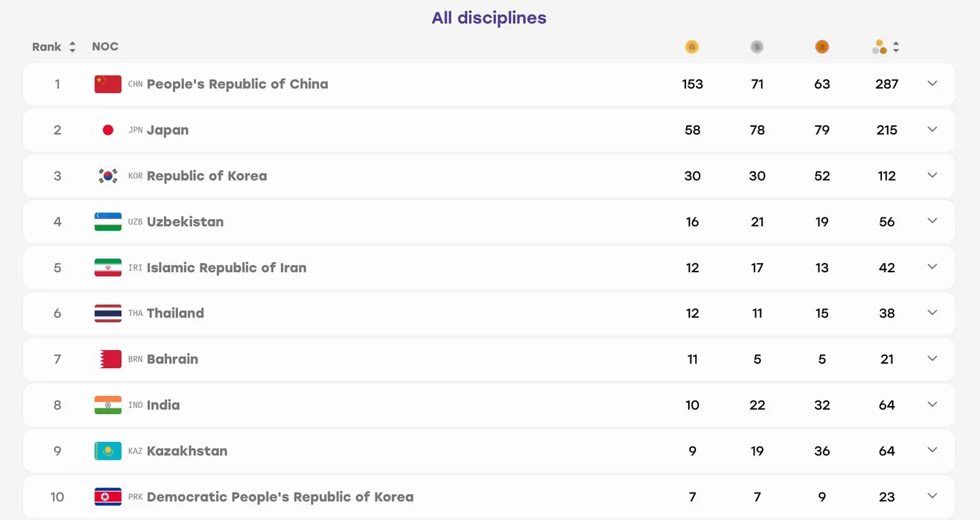Expand Uzbekistan row chevron
This screenshot has width=980, height=520.
pos(932,221)
